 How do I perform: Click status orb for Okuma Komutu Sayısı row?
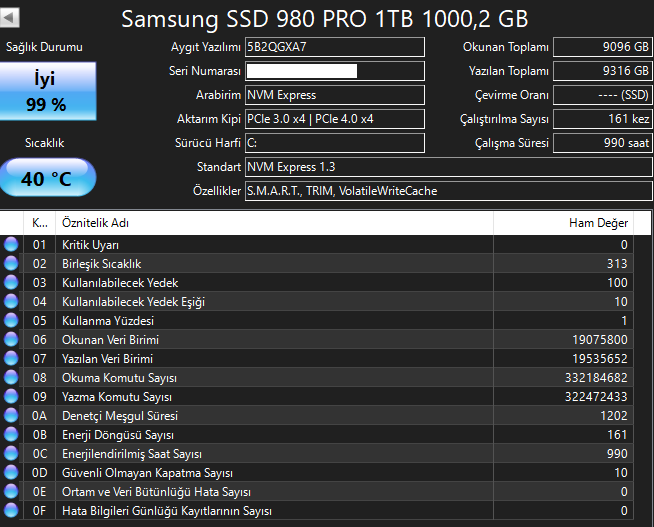tap(11, 377)
